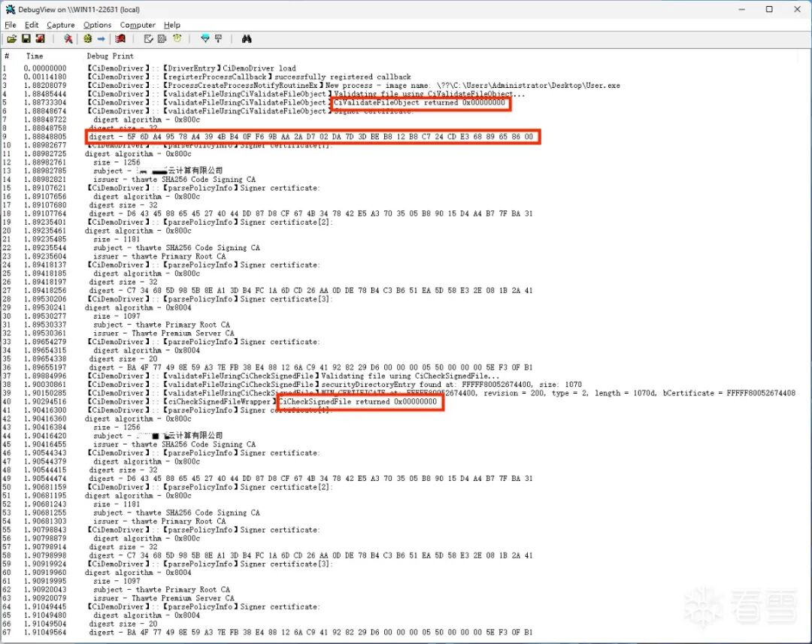Click the Log to File toolbar icon
Image resolution: width=812 pixels, height=644 pixels.
coord(40,39)
